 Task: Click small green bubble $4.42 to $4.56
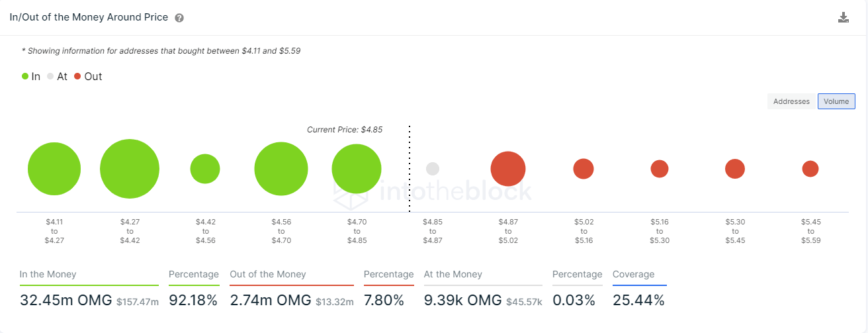pyautogui.click(x=205, y=169)
